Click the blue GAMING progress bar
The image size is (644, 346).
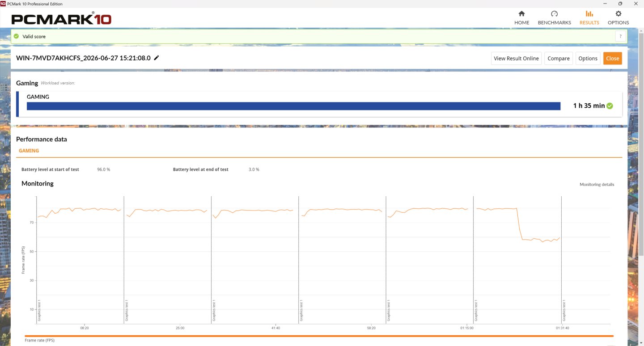293,106
